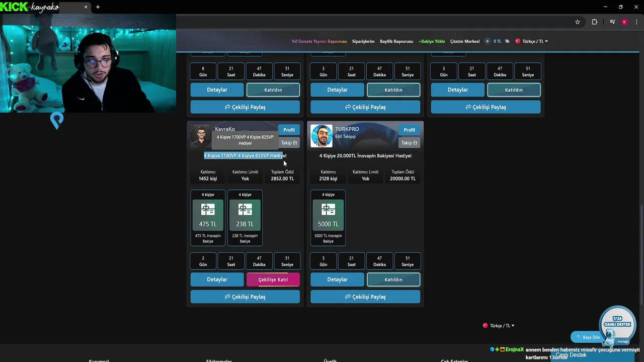The height and width of the screenshot is (362, 644).
Task: Go to Siparişlerim
Action: point(363,41)
